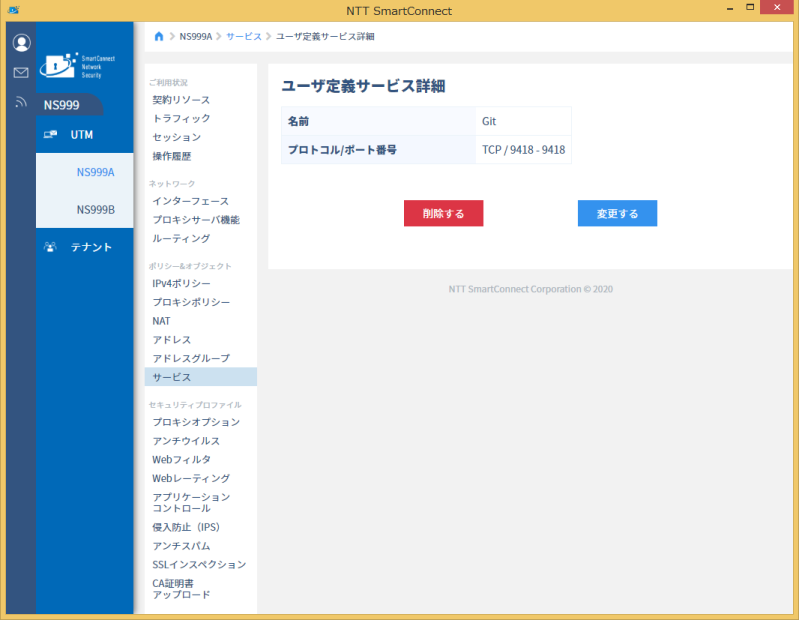Open プロキシオプション profile
This screenshot has width=799, height=620.
pos(196,422)
